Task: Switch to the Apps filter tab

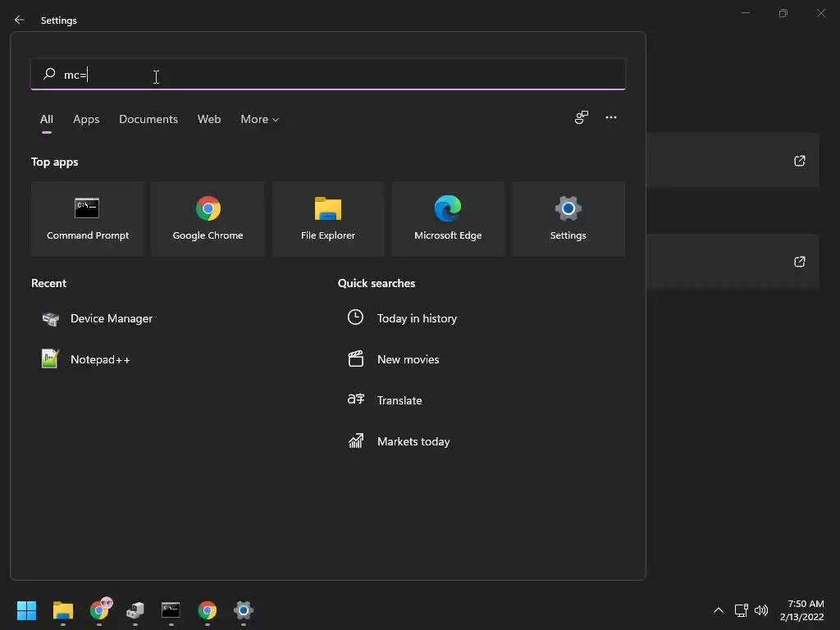Action: [86, 119]
